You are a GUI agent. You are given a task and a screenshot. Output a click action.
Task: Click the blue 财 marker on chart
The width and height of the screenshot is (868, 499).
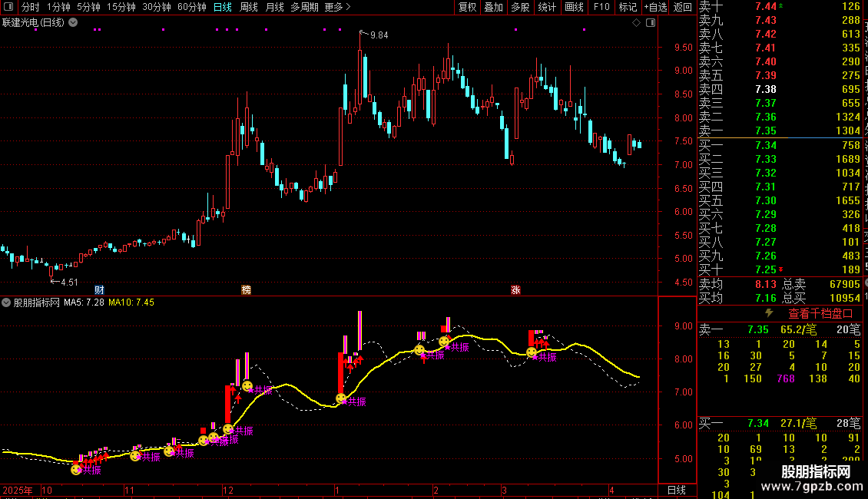click(x=99, y=290)
